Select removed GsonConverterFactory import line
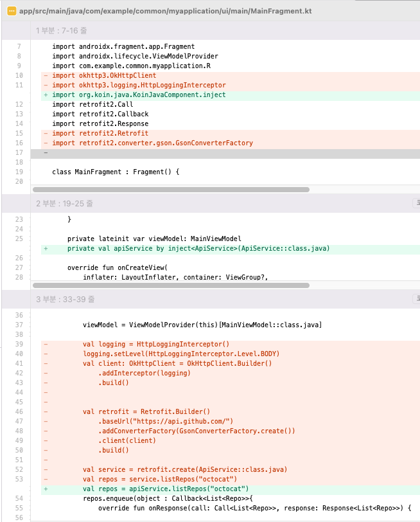 coord(152,143)
